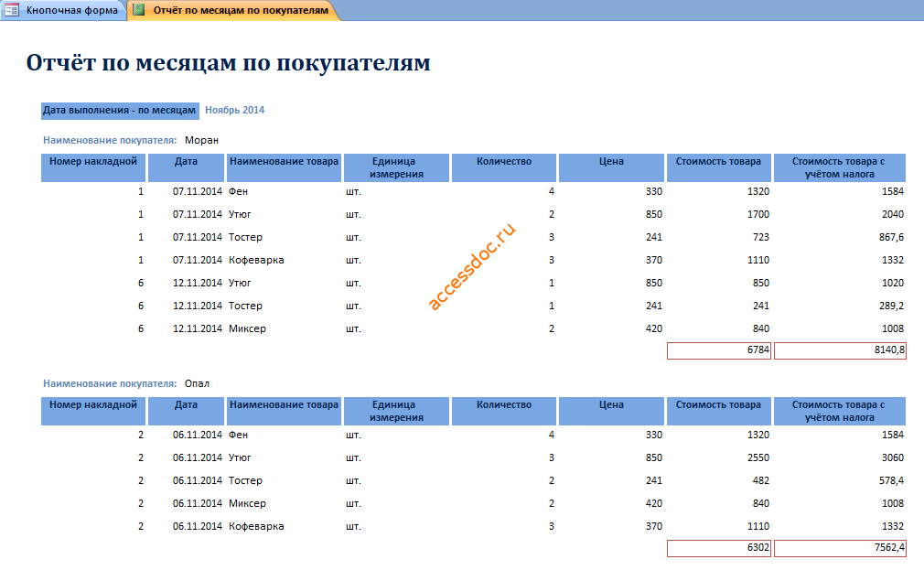Click Единица измерения header in Моран table

click(x=397, y=167)
